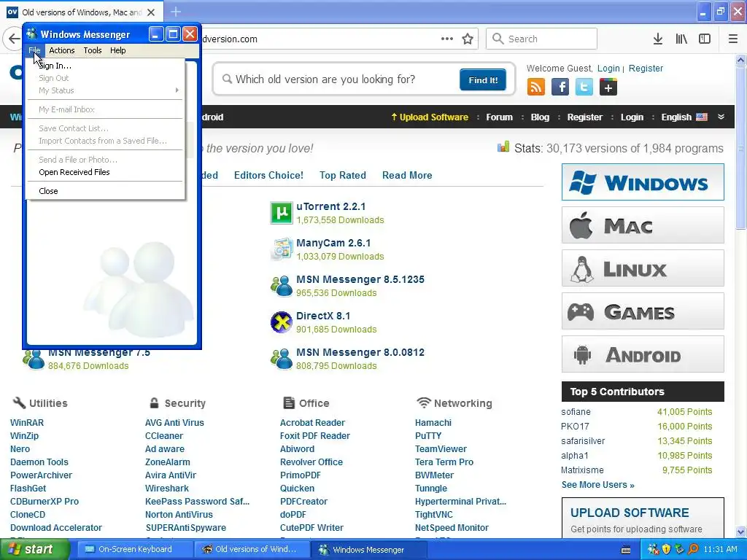The image size is (747, 560).
Task: Switch to On-Screen Keyboard taskbar item
Action: click(134, 549)
